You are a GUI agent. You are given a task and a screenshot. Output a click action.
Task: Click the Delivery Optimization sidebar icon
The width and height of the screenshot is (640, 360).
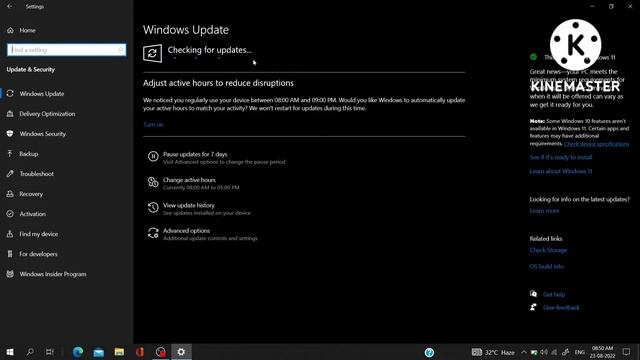tap(10, 113)
